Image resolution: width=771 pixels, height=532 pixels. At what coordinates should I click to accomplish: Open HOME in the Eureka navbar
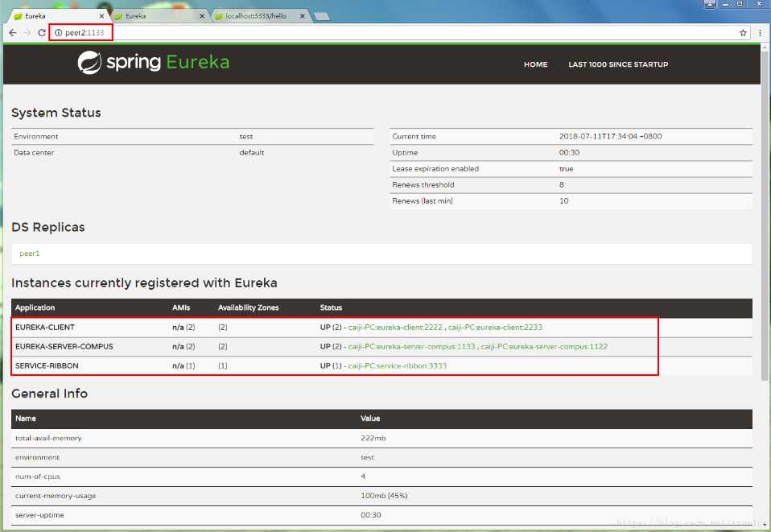pyautogui.click(x=535, y=64)
